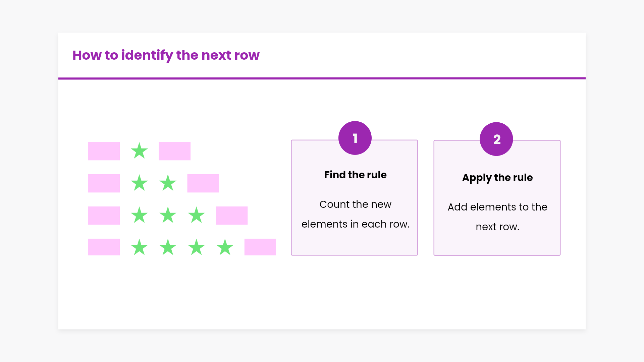Click the middle star in the three-star row
Screen dimensions: 644x362
point(168,216)
